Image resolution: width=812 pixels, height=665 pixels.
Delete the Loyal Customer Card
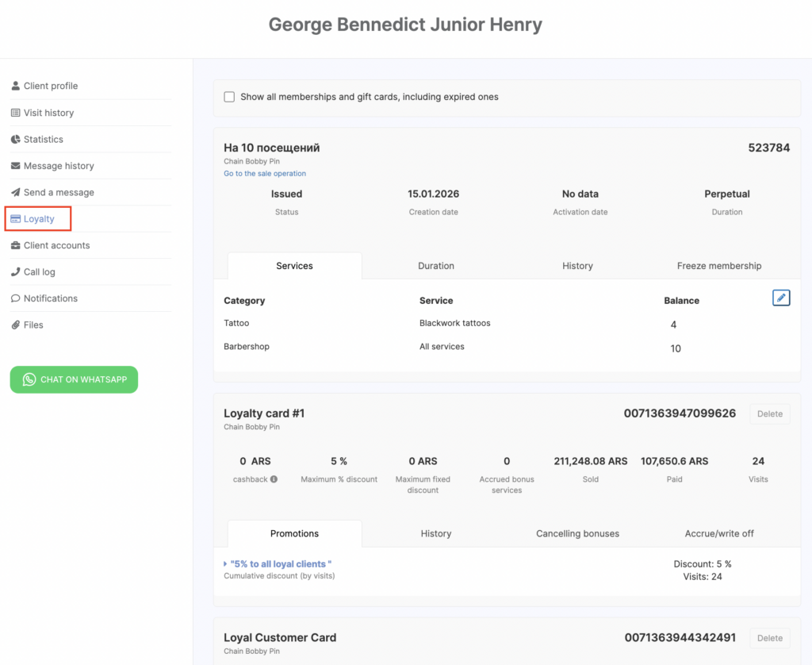[x=769, y=638]
